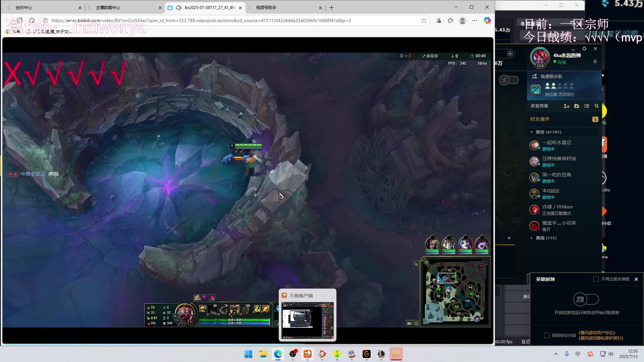Screen dimensions: 644x362
Task: Open the 排位赛 灵活排位 lobby icon
Action: (x=536, y=90)
